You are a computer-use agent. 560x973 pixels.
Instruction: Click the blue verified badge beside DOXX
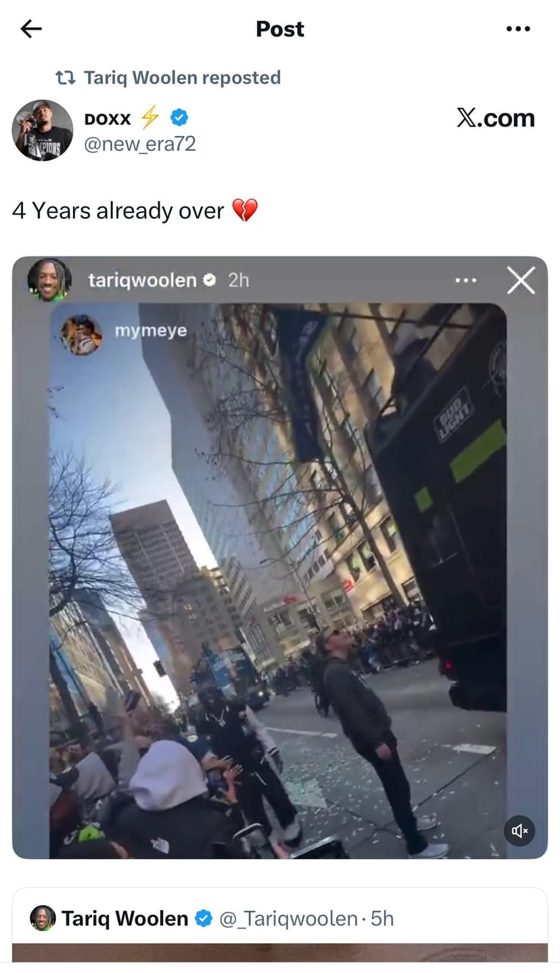pos(179,118)
